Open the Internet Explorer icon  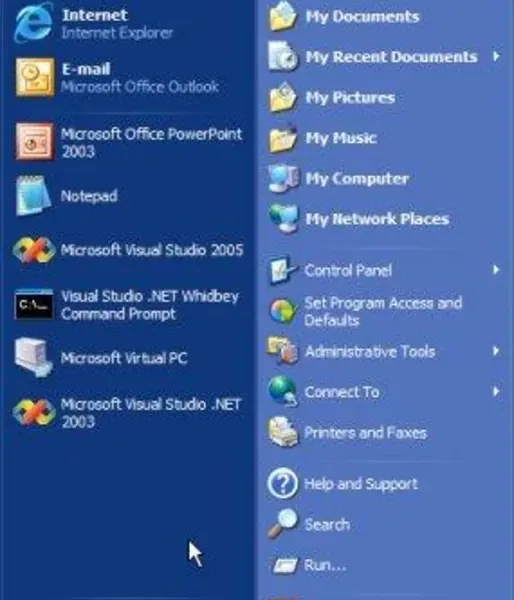(x=33, y=23)
